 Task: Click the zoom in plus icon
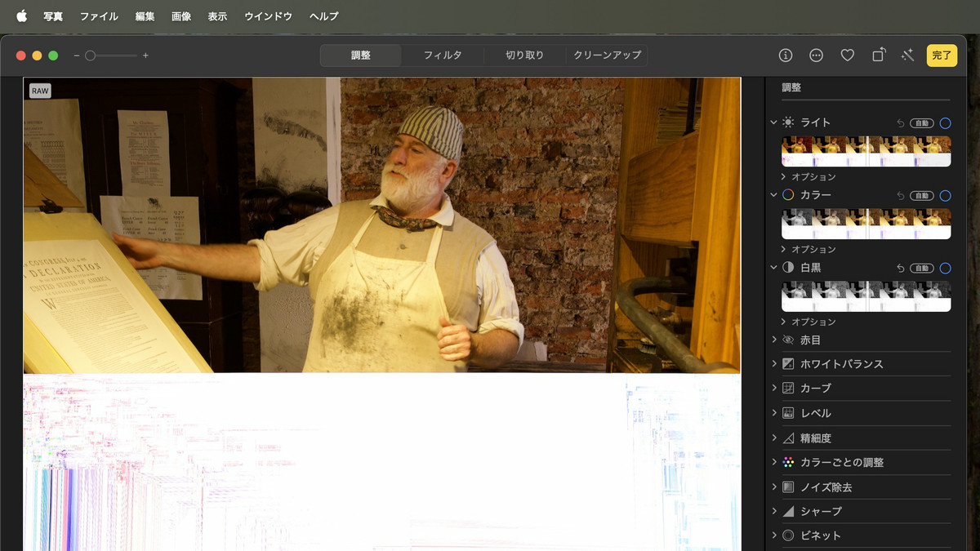click(x=145, y=56)
